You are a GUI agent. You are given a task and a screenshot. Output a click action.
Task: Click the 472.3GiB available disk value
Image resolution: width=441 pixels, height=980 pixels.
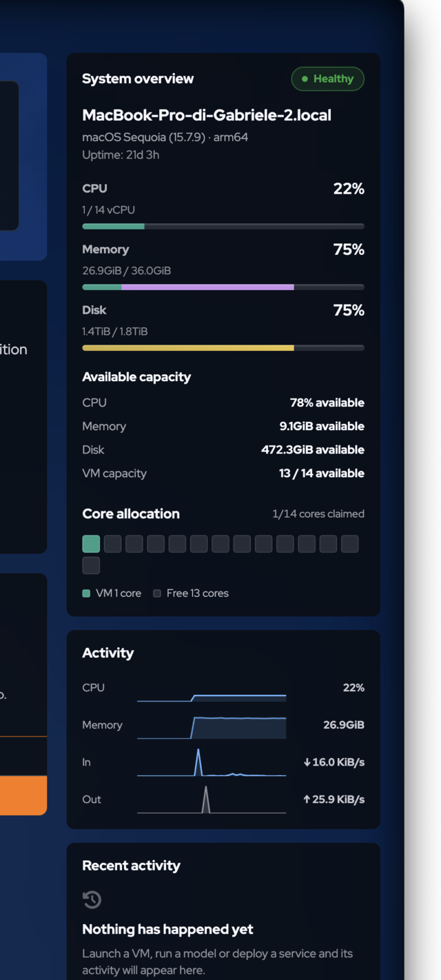pyautogui.click(x=313, y=449)
